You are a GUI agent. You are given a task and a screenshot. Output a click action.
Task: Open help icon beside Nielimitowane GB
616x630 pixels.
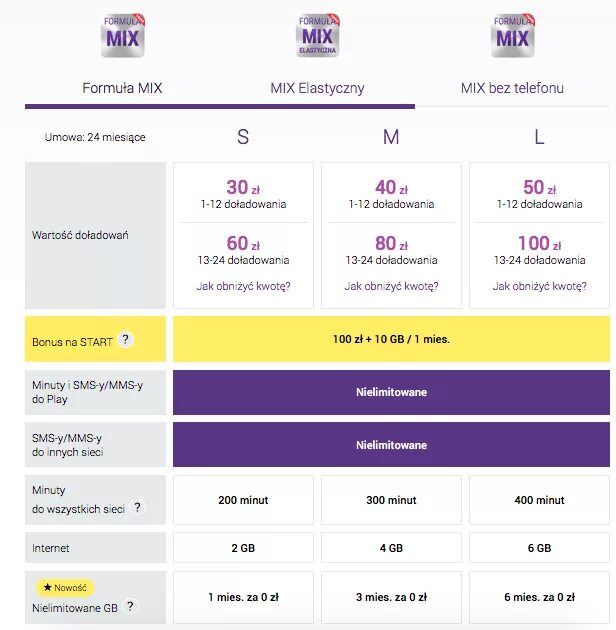coord(130,606)
